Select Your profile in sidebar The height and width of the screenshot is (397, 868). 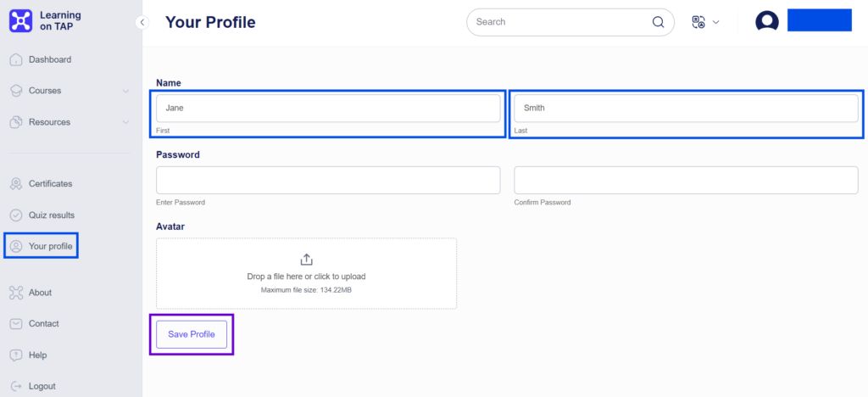pos(50,247)
